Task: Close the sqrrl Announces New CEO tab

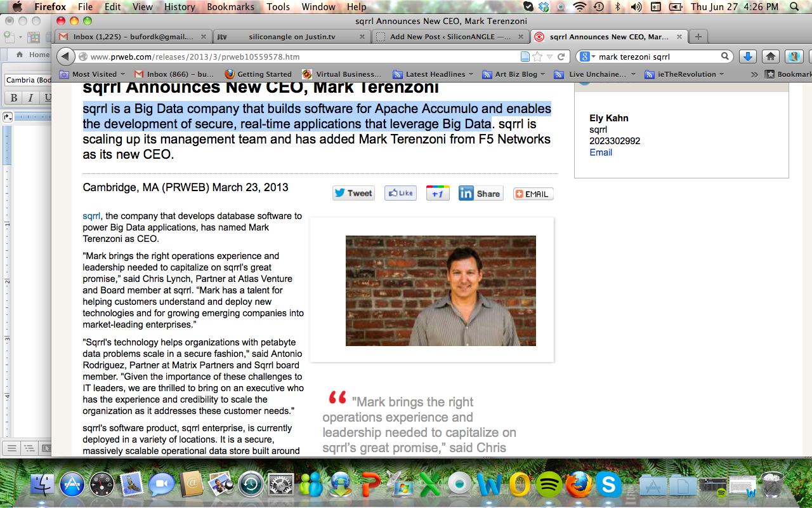Action: [679, 37]
